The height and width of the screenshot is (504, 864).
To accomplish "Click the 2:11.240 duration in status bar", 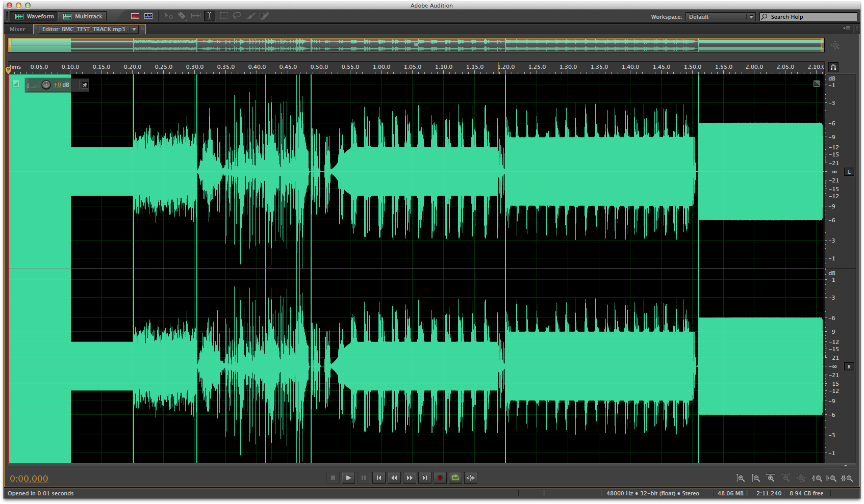I will click(769, 493).
